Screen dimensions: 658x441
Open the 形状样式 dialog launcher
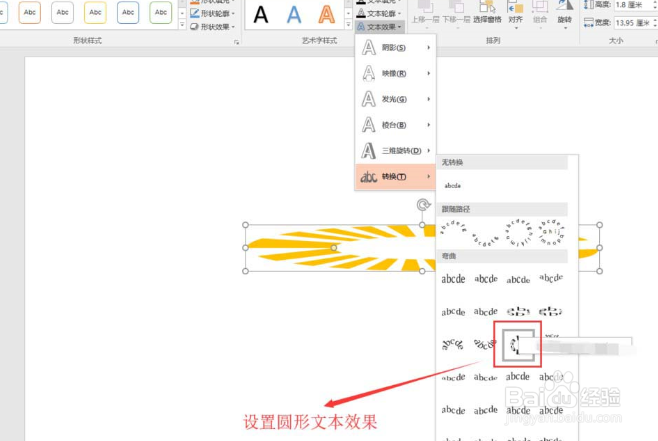pos(237,42)
